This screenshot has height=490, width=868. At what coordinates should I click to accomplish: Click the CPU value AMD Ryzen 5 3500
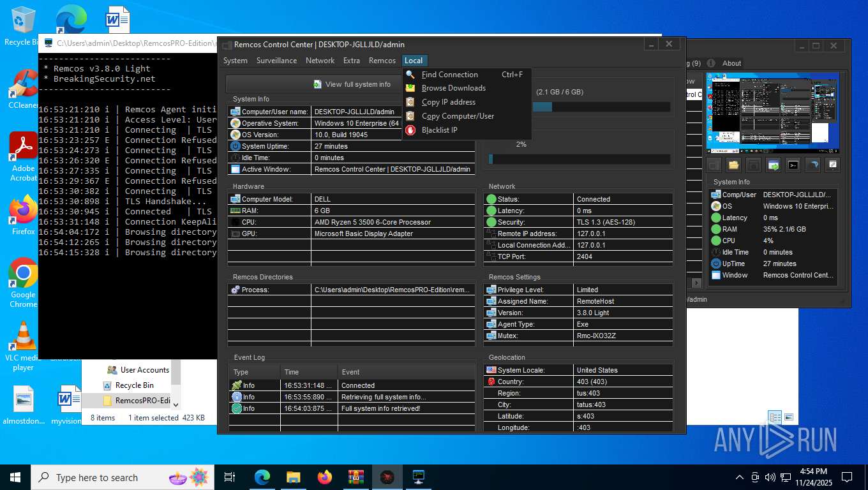point(373,222)
